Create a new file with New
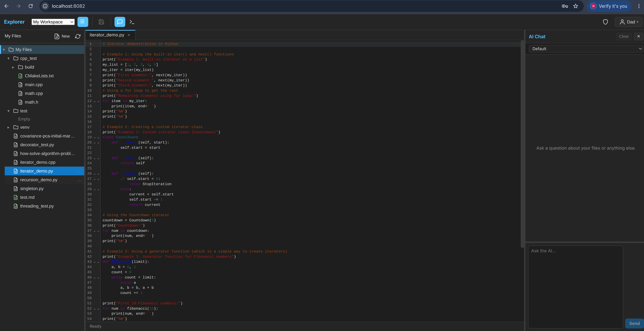Viewport: 644px width, 331px height. [62, 36]
